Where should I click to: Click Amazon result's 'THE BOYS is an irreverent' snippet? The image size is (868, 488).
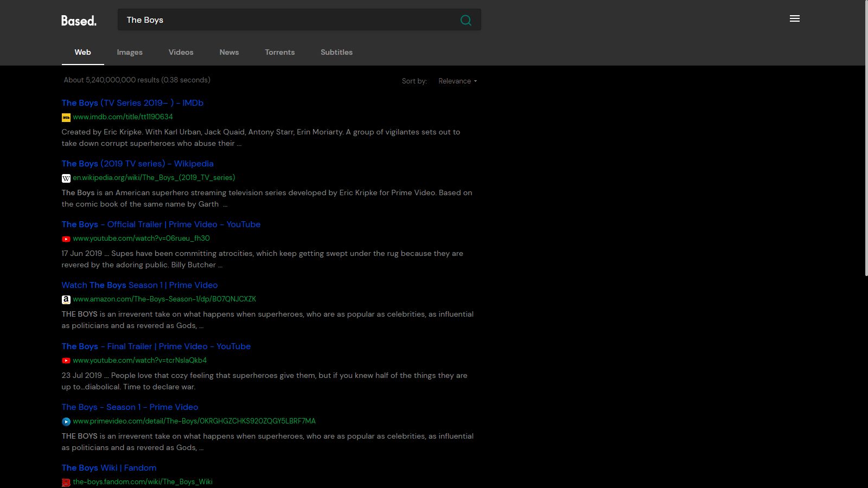coord(267,320)
